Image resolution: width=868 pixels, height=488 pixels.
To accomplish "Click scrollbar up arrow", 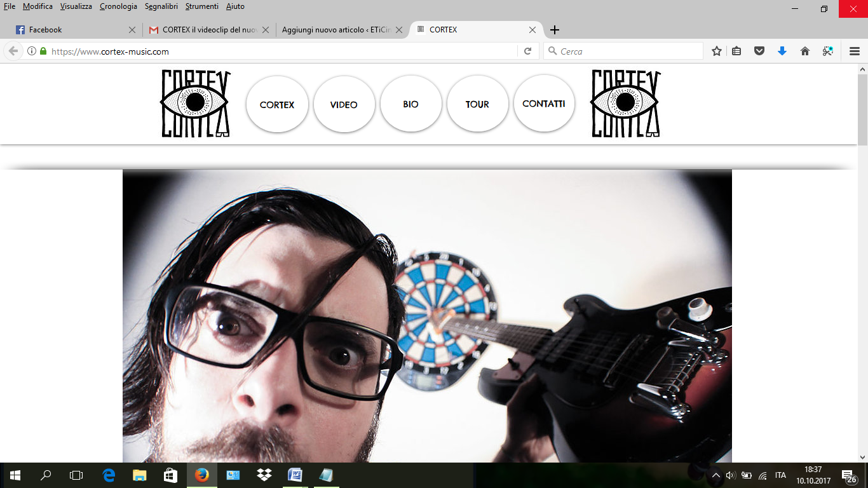I will (x=862, y=69).
